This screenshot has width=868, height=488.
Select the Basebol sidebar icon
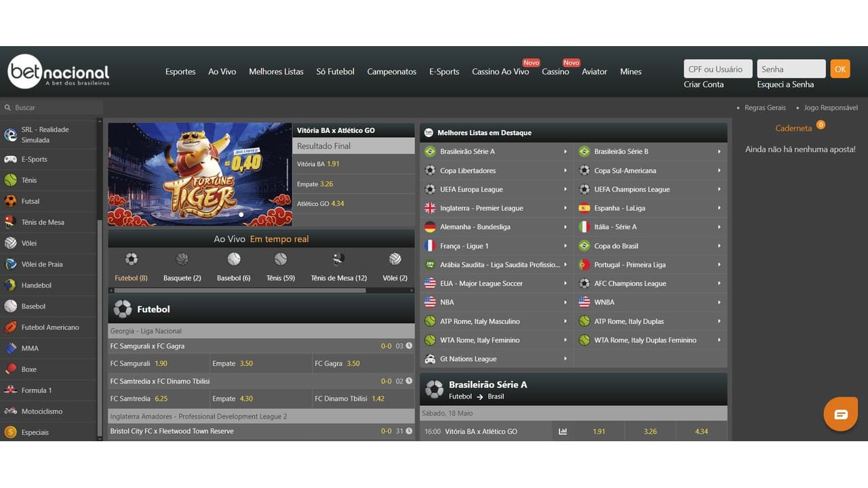11,306
